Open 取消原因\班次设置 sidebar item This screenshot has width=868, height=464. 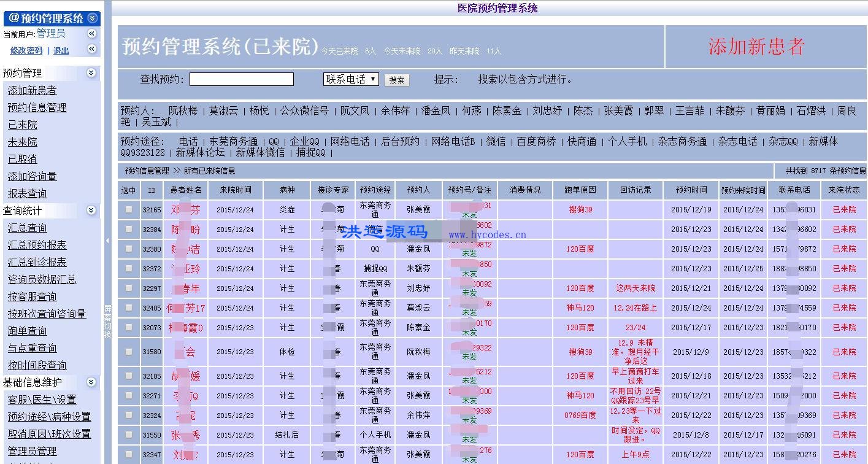49,434
